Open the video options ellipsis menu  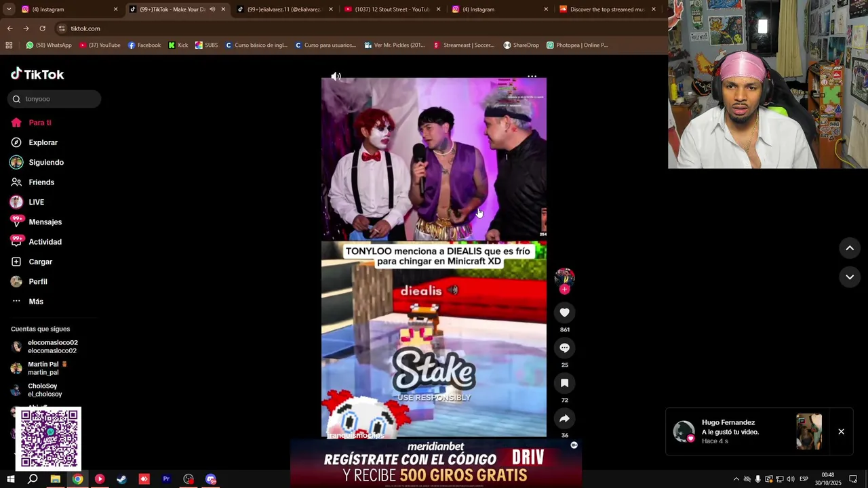(532, 77)
